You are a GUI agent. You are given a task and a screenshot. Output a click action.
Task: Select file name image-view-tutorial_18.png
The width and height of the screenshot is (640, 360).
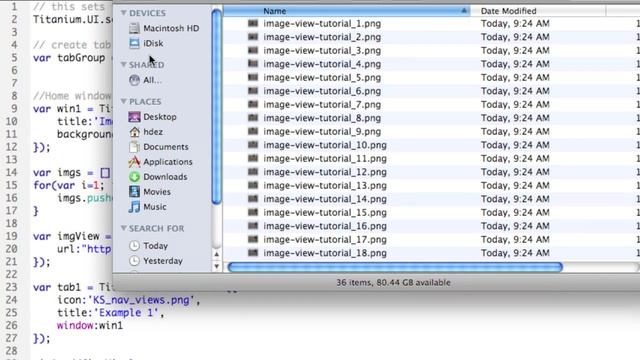tap(325, 253)
